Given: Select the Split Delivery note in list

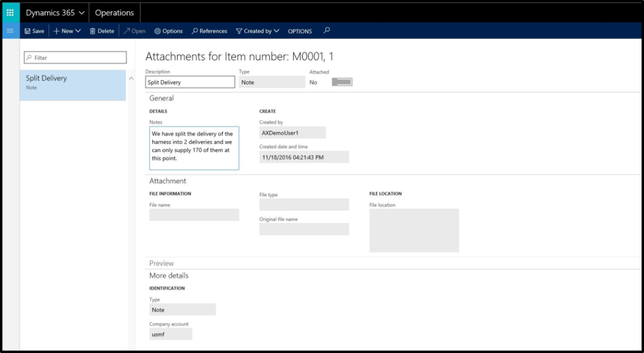Looking at the screenshot, I should 72,82.
